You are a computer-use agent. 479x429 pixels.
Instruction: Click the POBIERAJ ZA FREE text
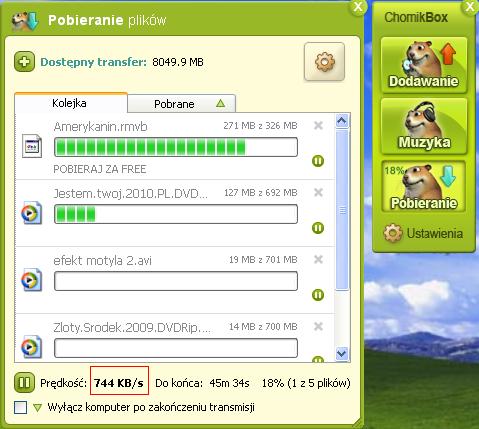tap(100, 169)
